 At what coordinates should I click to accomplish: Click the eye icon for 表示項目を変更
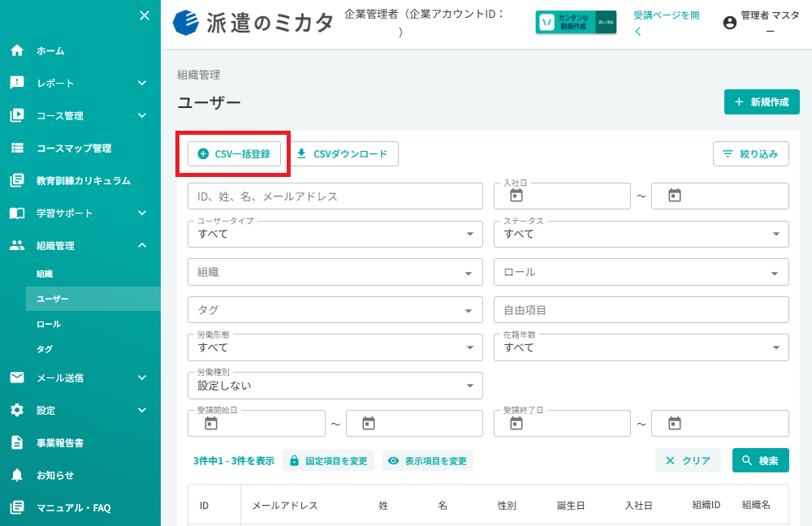[x=394, y=460]
